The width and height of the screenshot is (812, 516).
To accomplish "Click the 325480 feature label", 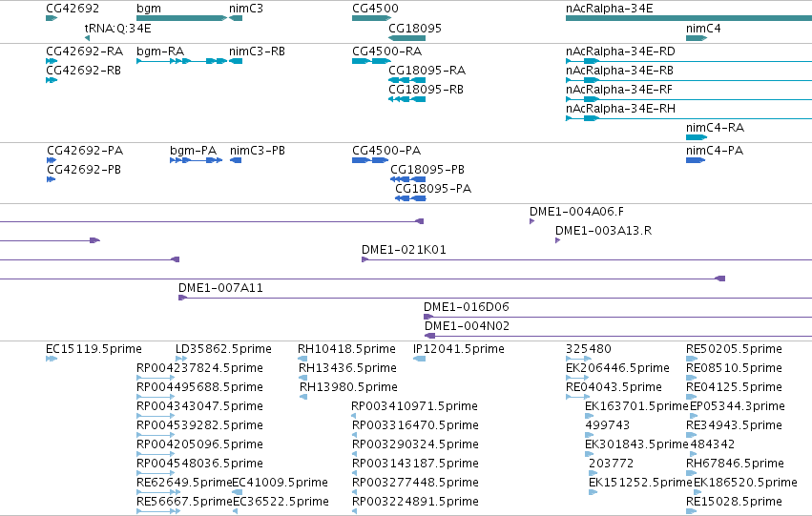I will 589,349.
